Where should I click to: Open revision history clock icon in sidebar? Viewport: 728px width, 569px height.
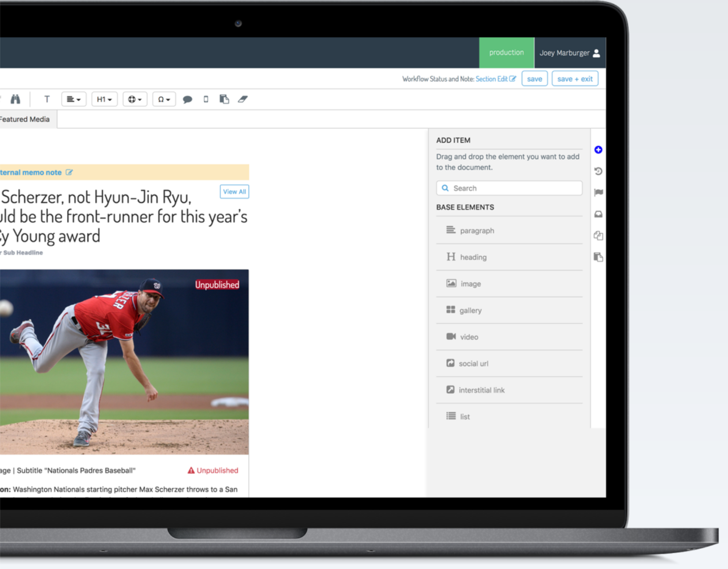pyautogui.click(x=598, y=171)
